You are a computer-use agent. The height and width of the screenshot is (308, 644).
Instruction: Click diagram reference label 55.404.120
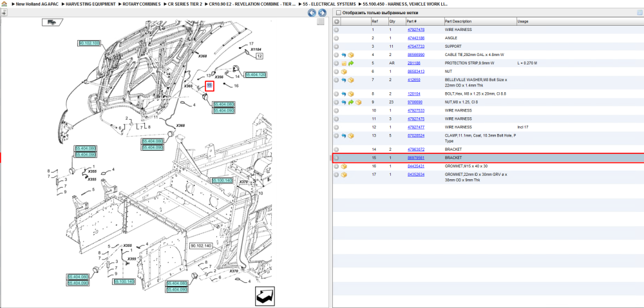tap(256, 75)
